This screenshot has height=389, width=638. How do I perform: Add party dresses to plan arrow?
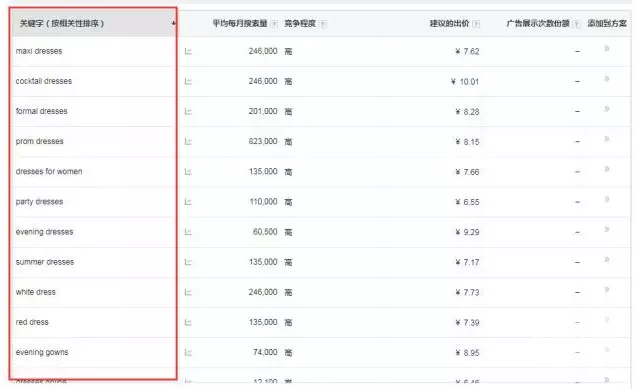pos(607,199)
